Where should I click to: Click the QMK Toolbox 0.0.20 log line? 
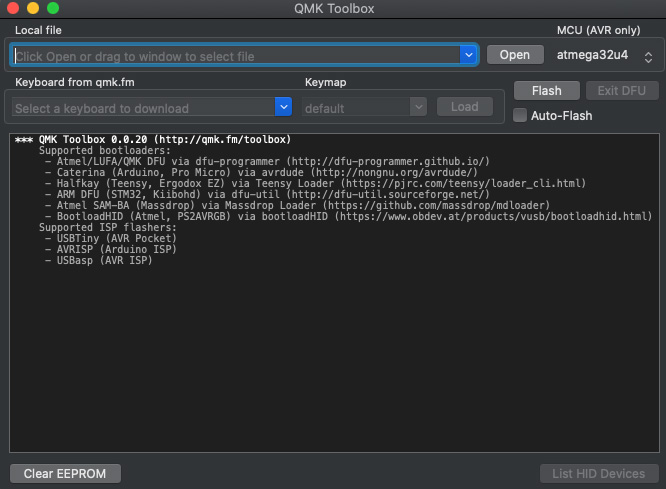(x=153, y=139)
